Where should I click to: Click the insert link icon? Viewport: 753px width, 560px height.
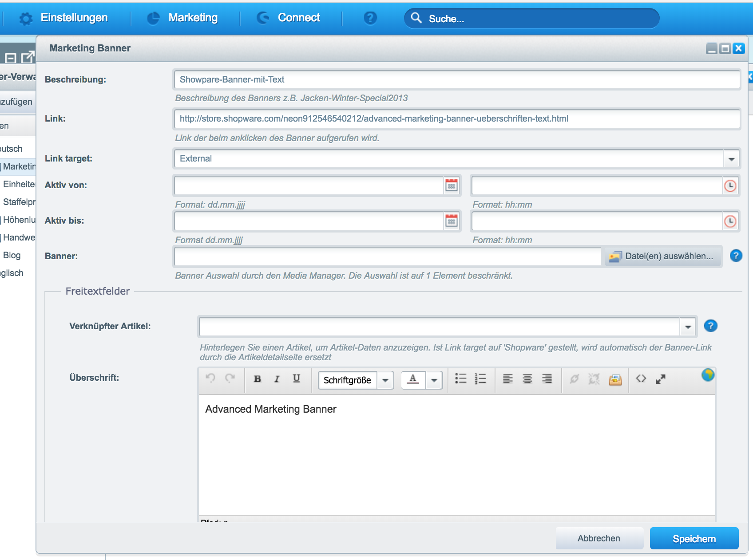pyautogui.click(x=575, y=379)
